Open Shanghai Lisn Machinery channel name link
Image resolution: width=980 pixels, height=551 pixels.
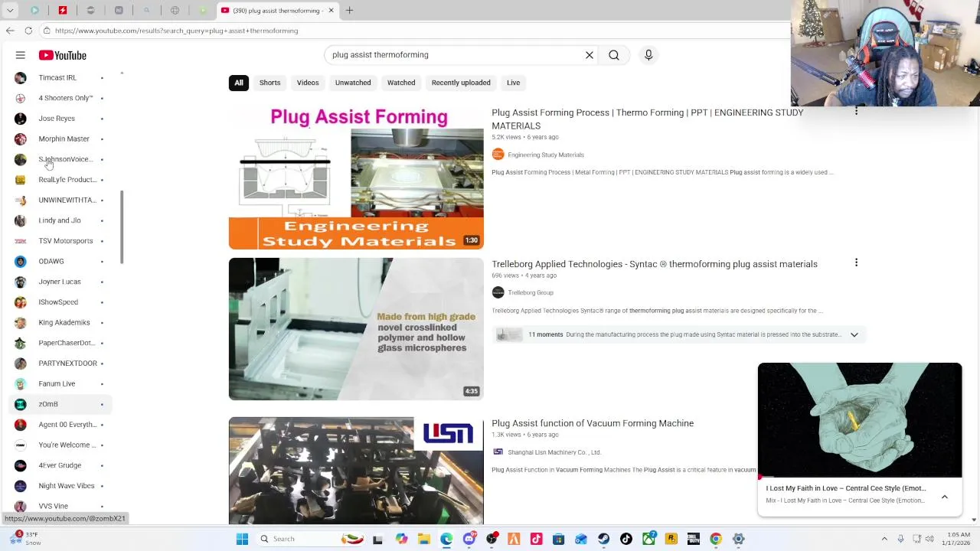(554, 452)
